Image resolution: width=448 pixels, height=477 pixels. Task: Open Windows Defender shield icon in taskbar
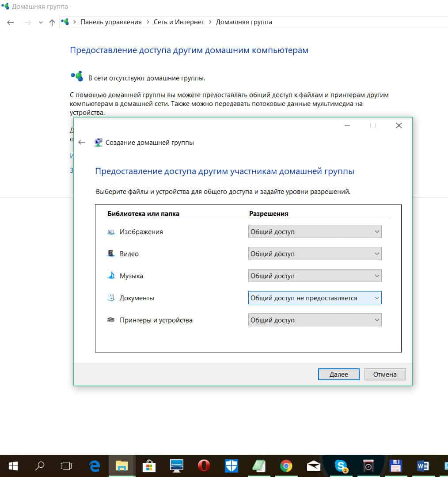click(x=231, y=466)
